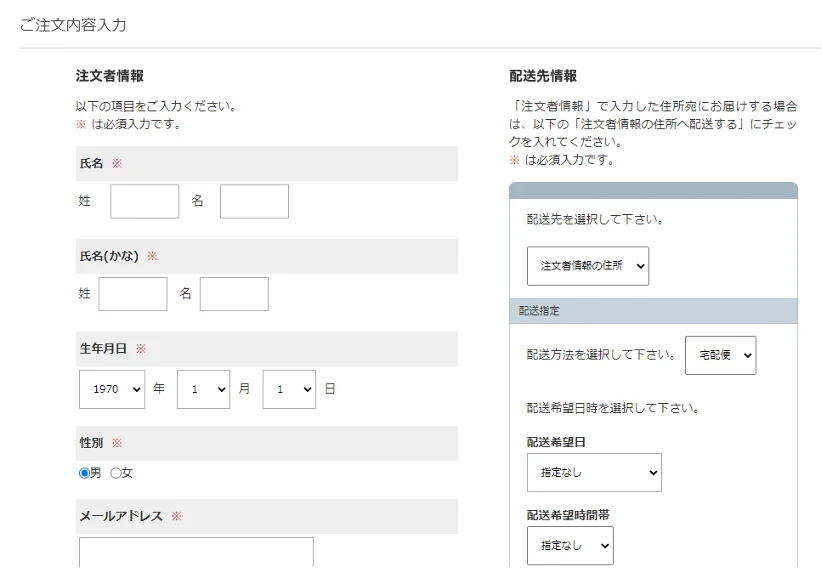Click the 姓 field under 氏名
This screenshot has width=822, height=568.
coord(144,201)
